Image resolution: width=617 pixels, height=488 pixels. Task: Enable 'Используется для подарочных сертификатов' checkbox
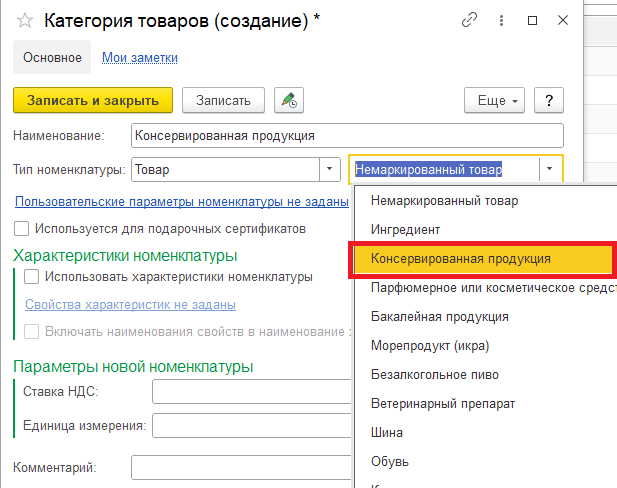coord(22,229)
